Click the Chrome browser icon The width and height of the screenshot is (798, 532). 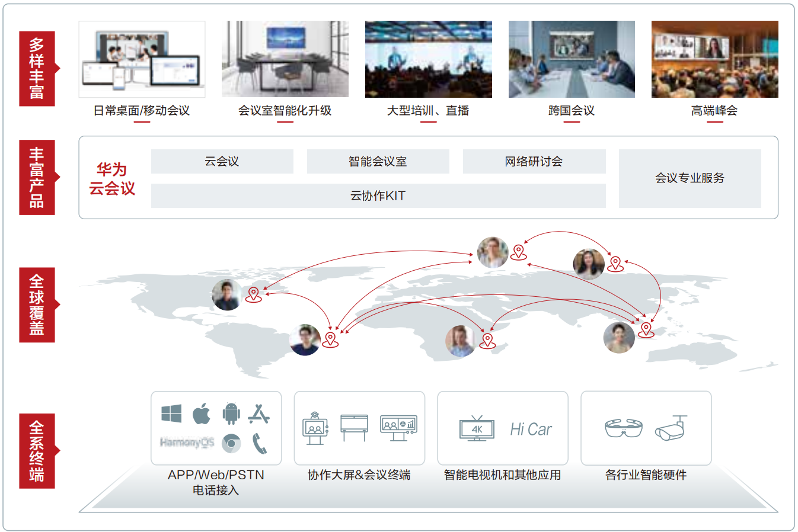tap(231, 443)
